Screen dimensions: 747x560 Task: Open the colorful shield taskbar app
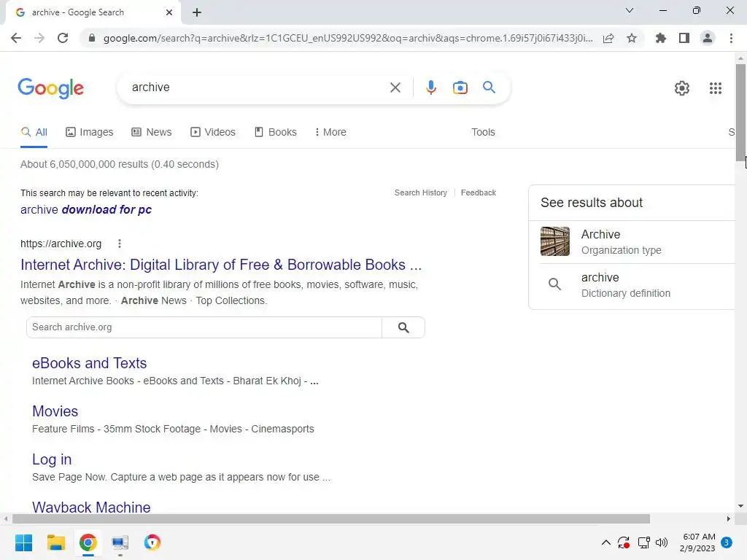(x=152, y=542)
